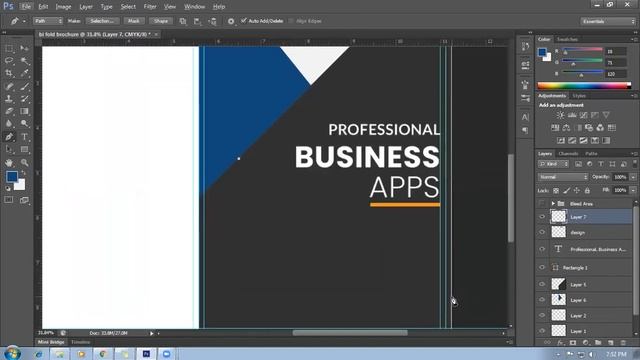The height and width of the screenshot is (360, 640).
Task: Open the Essentials workspace dropdown
Action: 607,21
